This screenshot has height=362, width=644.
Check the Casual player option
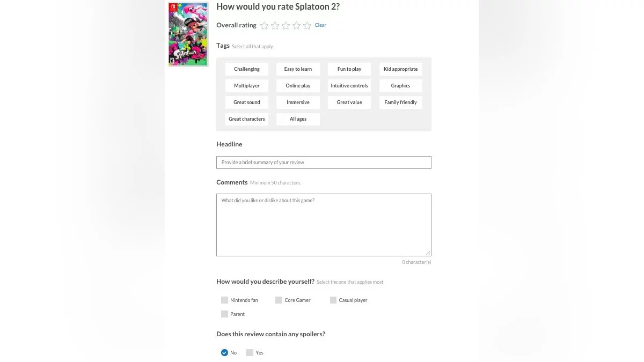tap(333, 300)
